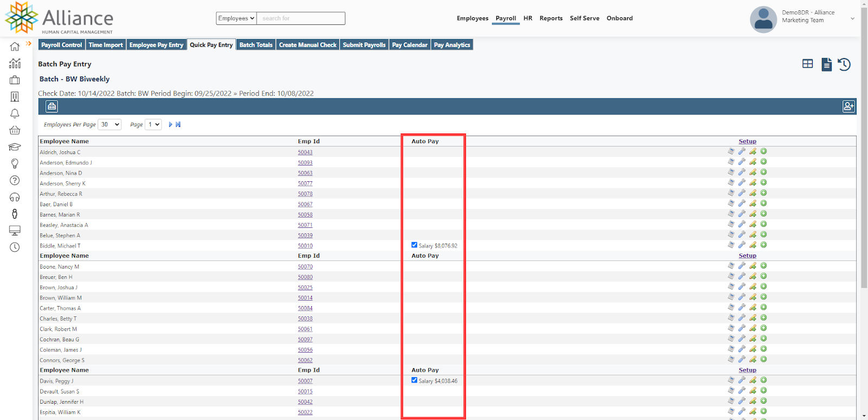The width and height of the screenshot is (868, 420).
Task: Open the Onboard top menu
Action: [x=620, y=18]
